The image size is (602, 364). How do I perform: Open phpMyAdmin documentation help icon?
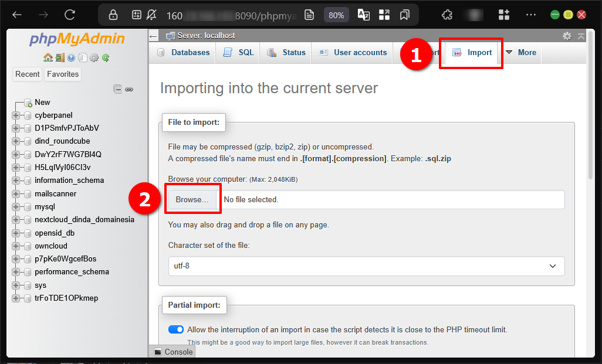[x=71, y=57]
